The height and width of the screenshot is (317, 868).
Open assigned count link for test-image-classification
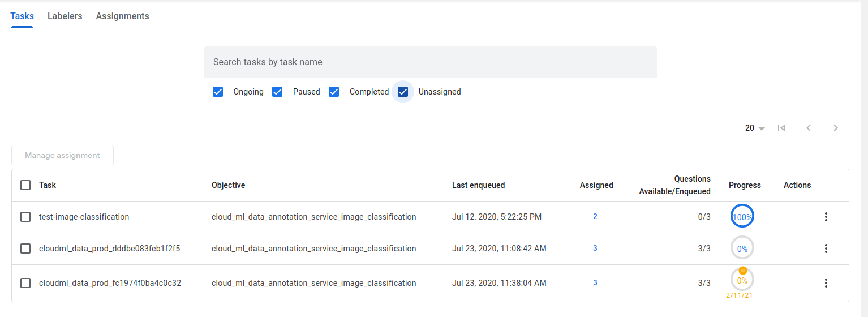click(x=595, y=217)
